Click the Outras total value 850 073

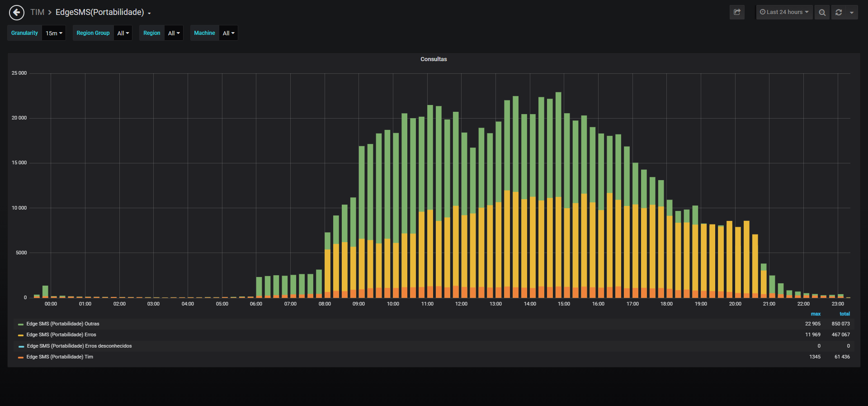[x=841, y=324]
